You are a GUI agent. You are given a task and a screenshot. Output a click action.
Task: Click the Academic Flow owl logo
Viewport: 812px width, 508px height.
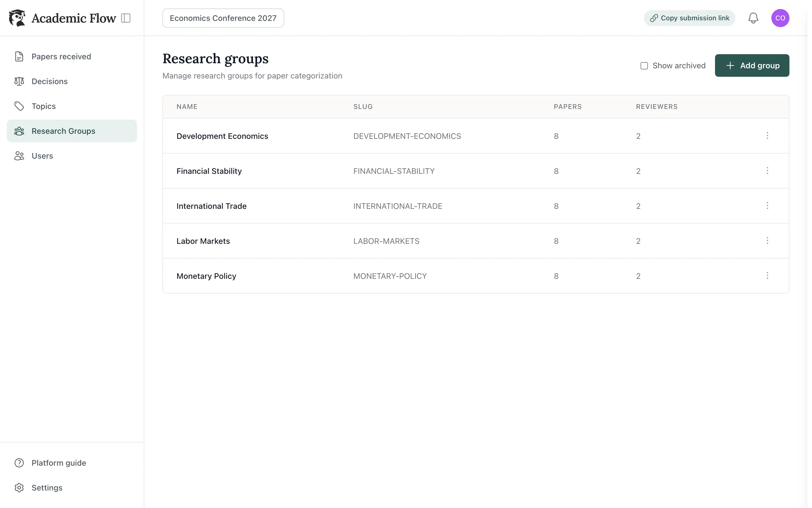coord(17,18)
